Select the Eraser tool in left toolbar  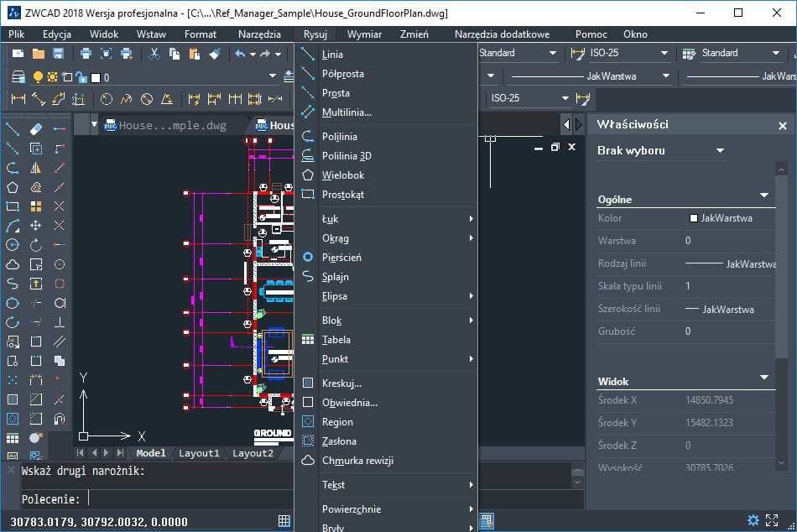tap(36, 129)
